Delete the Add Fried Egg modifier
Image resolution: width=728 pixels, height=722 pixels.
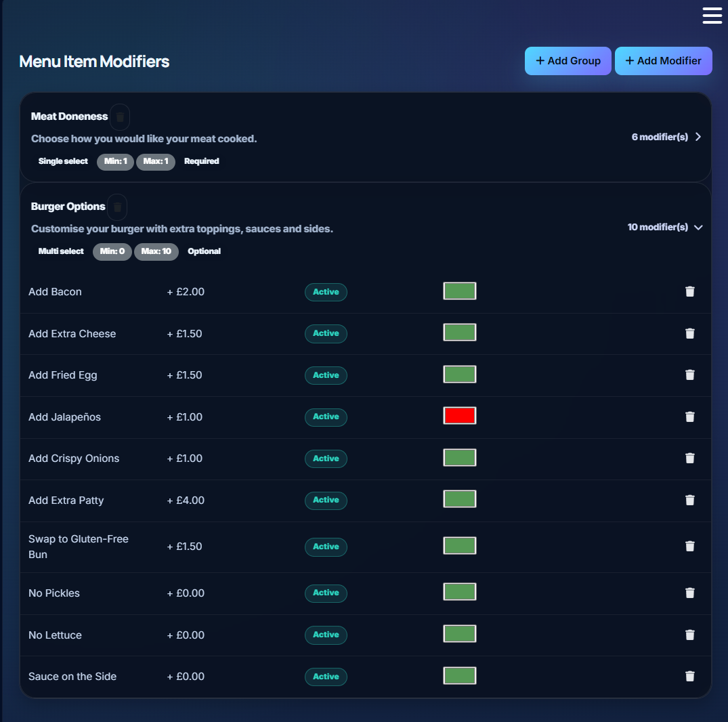click(x=689, y=375)
